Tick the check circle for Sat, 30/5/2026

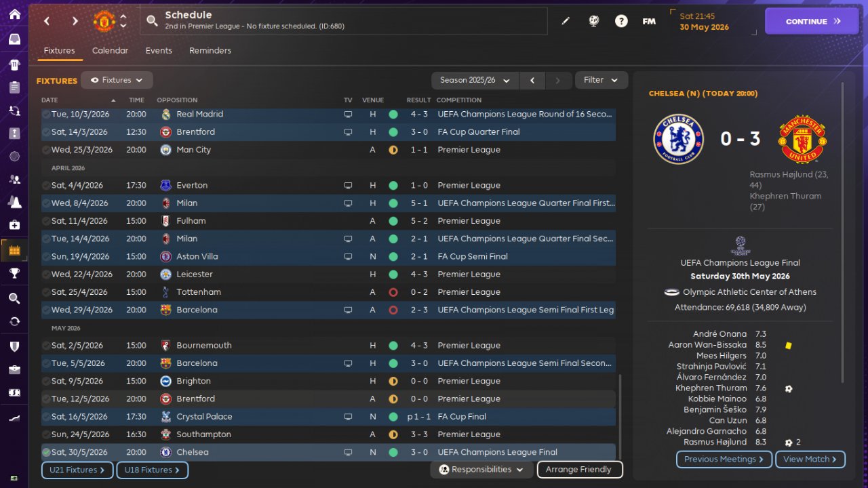pos(46,452)
